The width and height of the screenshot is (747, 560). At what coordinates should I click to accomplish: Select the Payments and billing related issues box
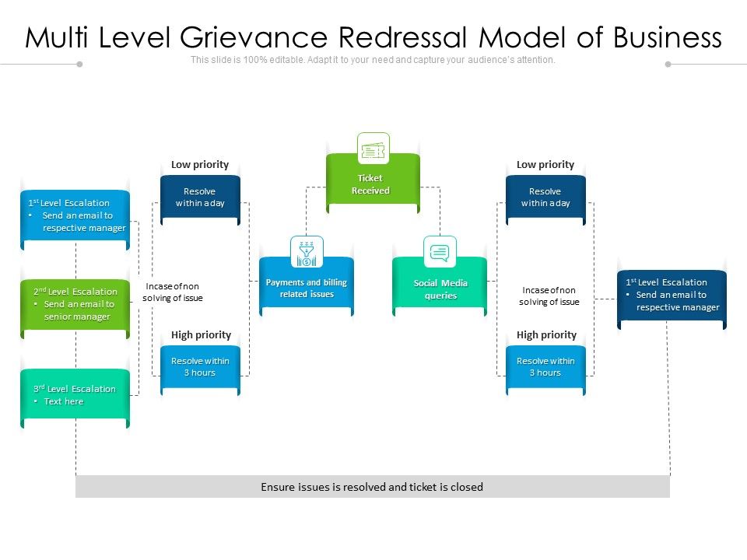click(x=307, y=287)
